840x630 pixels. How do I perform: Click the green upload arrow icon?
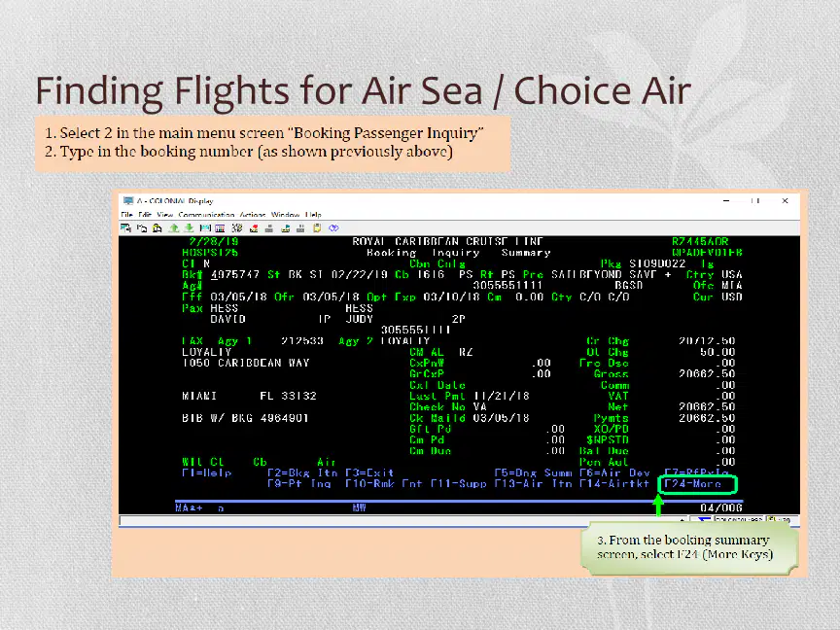[174, 228]
